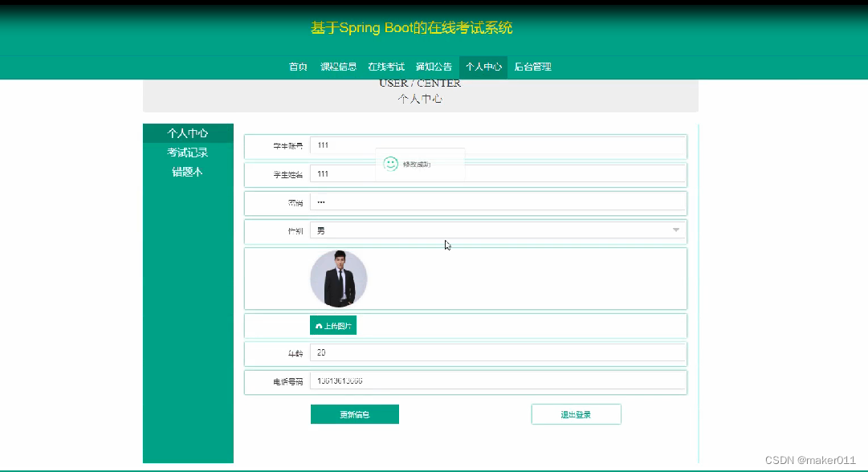Image resolution: width=868 pixels, height=472 pixels.
Task: Click the 学生姓名 input field
Action: click(x=498, y=173)
